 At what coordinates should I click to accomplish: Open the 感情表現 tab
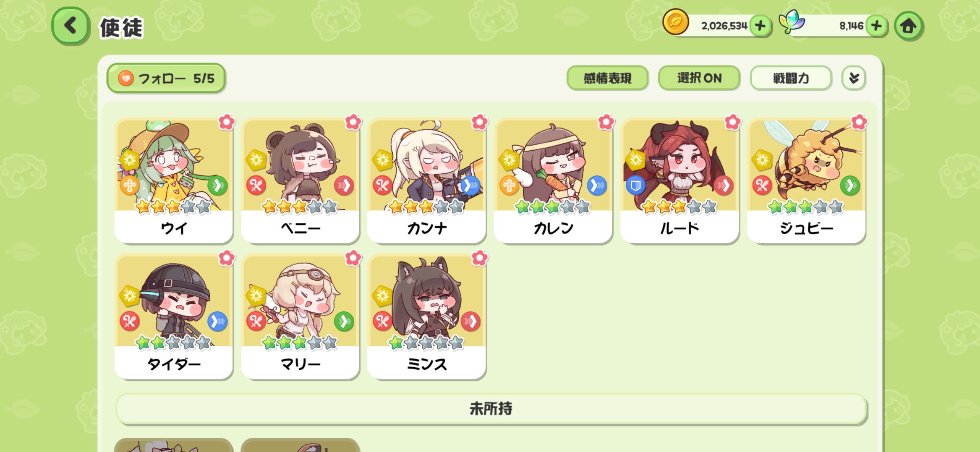pos(607,78)
